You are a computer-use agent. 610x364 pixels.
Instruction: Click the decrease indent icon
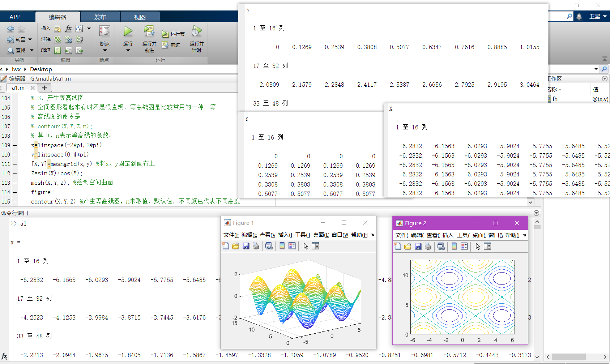[x=79, y=50]
